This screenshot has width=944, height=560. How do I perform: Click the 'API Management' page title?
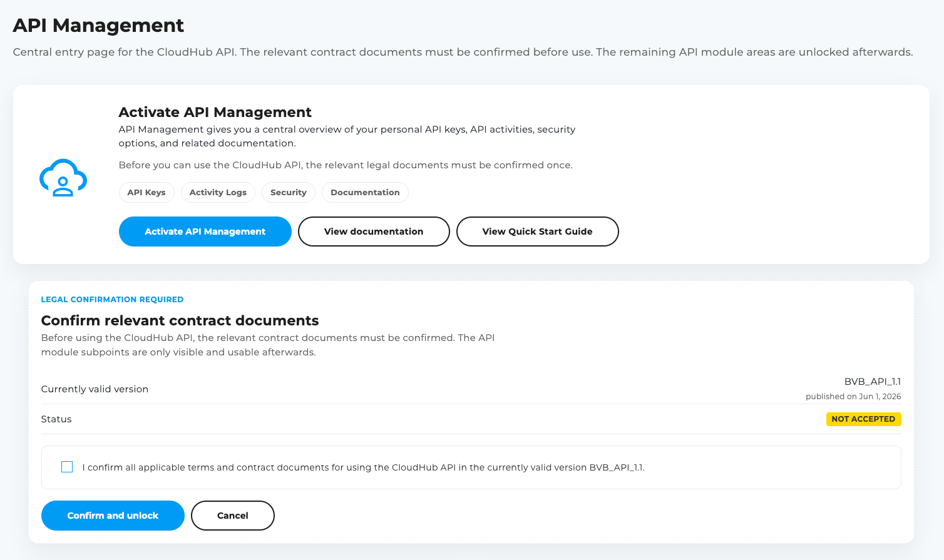[98, 26]
